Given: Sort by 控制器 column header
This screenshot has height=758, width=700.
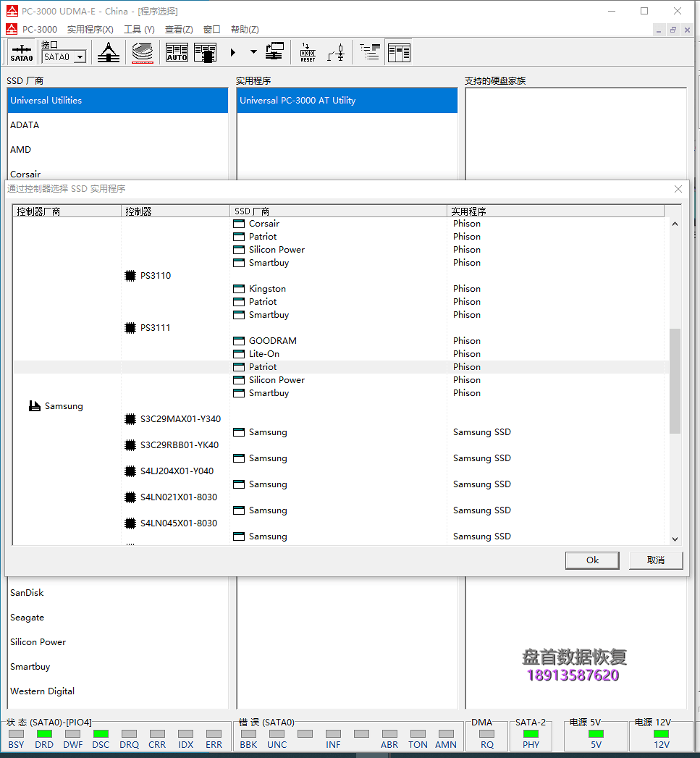Looking at the screenshot, I should point(175,211).
